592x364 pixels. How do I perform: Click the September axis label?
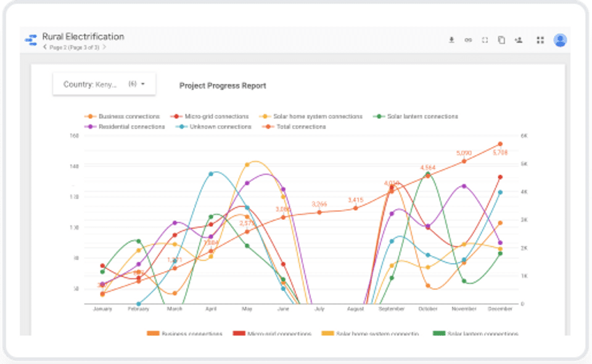pos(392,309)
